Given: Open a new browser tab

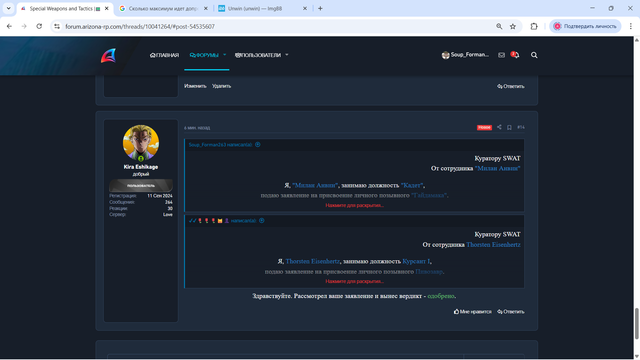Looking at the screenshot, I should pos(320,8).
